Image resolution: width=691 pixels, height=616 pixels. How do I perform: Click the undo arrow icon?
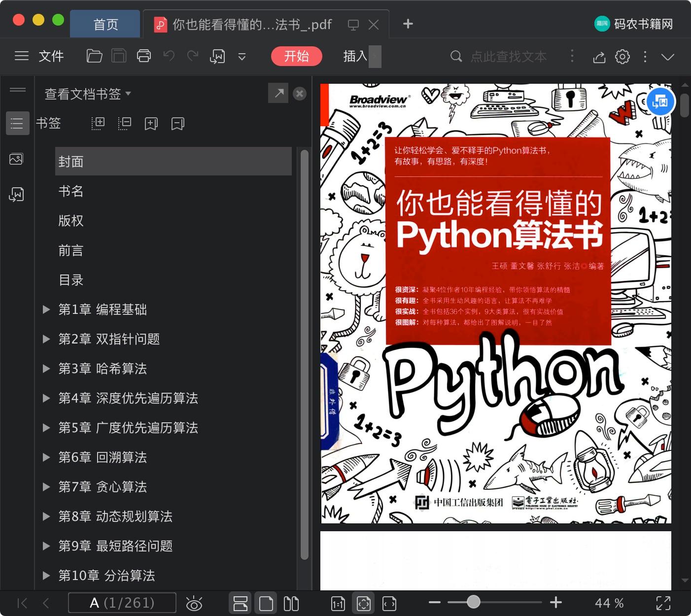point(169,56)
